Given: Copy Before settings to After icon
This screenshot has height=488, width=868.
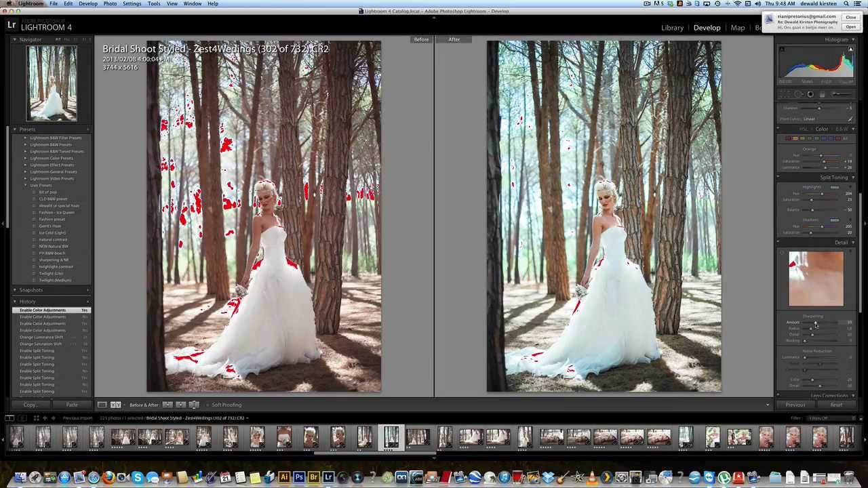Looking at the screenshot, I should pyautogui.click(x=167, y=405).
